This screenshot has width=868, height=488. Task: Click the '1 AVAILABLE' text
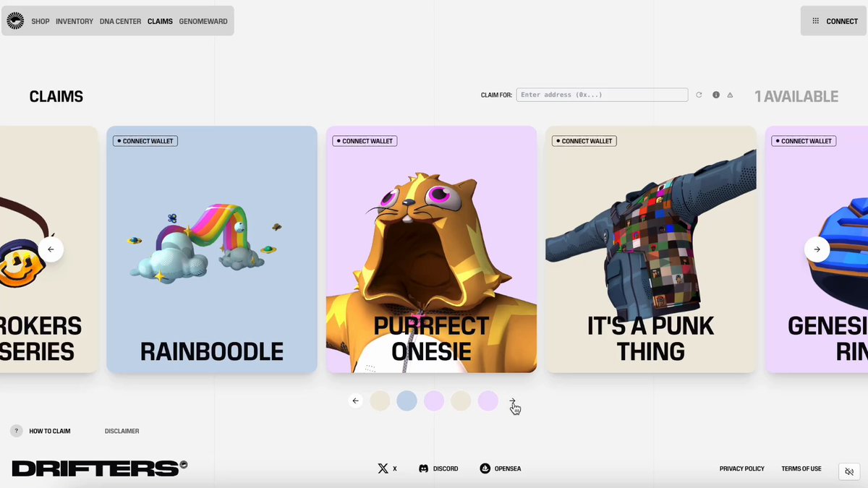796,96
